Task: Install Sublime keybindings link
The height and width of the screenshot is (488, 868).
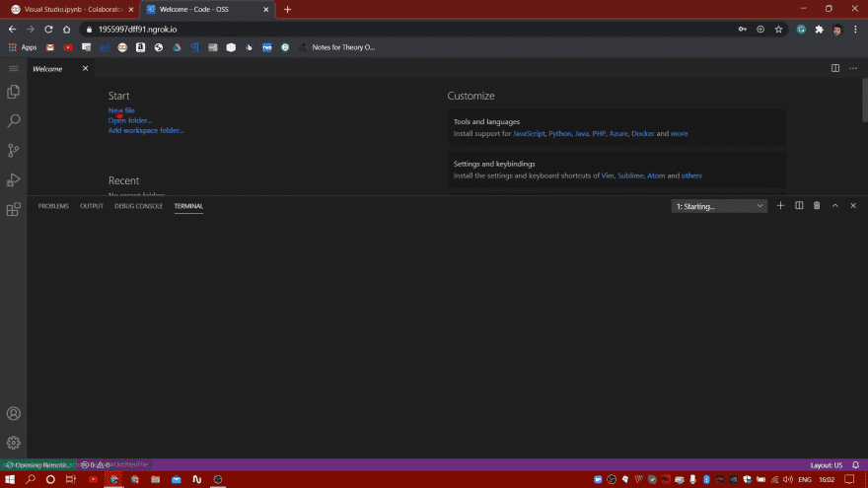Action: (x=630, y=175)
